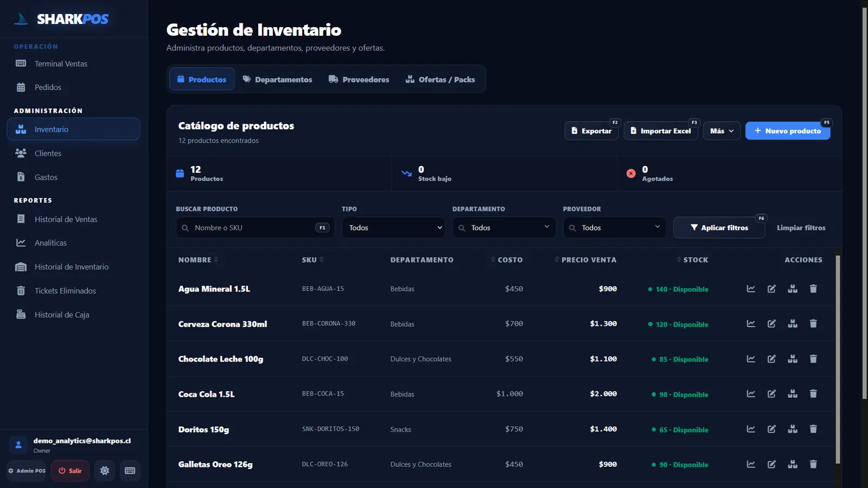This screenshot has width=868, height=488.
Task: Open Tickets Eliminados report
Action: click(73, 291)
